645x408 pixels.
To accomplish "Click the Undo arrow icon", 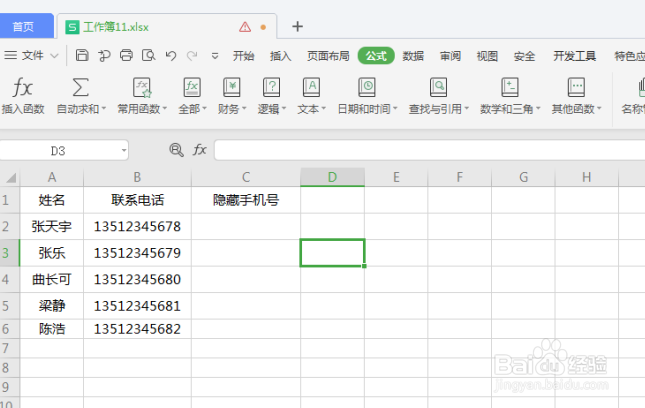I will (171, 55).
